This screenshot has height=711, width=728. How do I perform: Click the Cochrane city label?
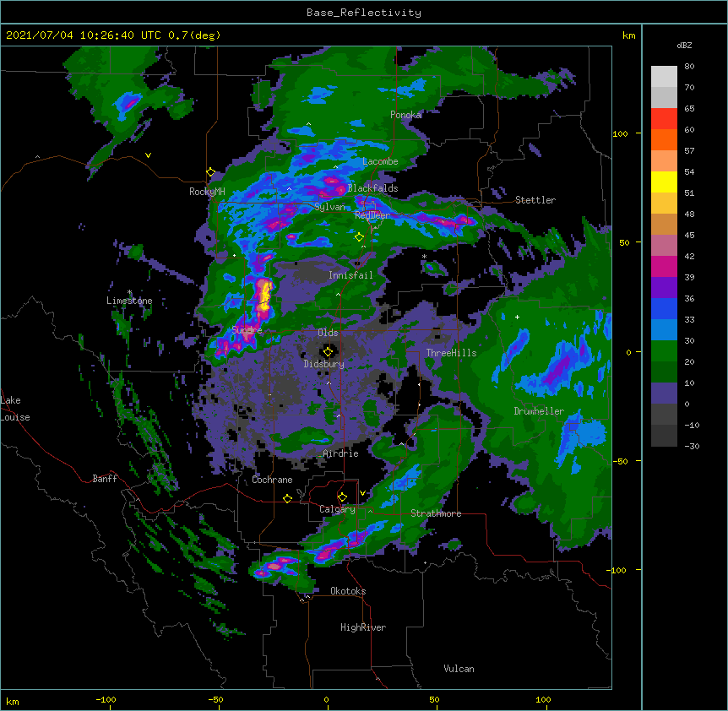(x=272, y=480)
